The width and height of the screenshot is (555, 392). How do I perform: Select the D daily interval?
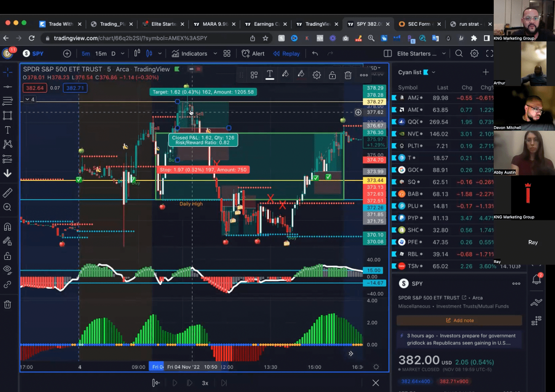[113, 54]
